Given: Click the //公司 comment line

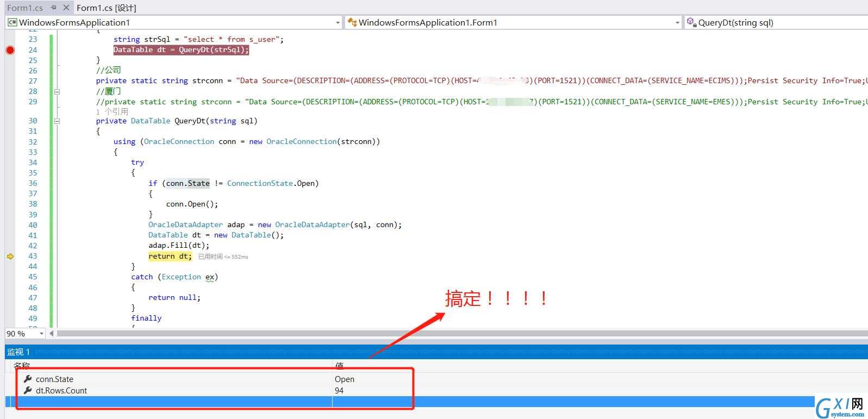Looking at the screenshot, I should [x=109, y=70].
